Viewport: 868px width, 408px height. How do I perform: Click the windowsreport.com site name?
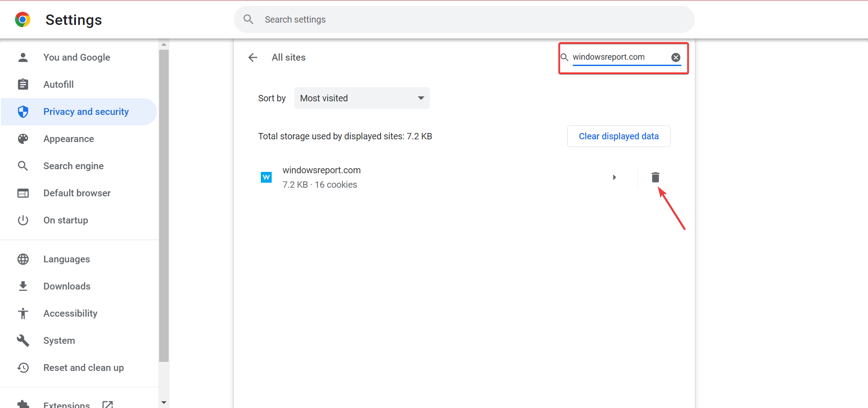tap(321, 170)
